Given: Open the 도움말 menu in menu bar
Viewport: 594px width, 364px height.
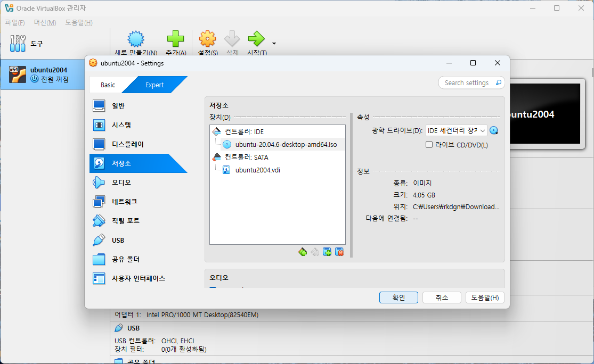Looking at the screenshot, I should (x=79, y=23).
